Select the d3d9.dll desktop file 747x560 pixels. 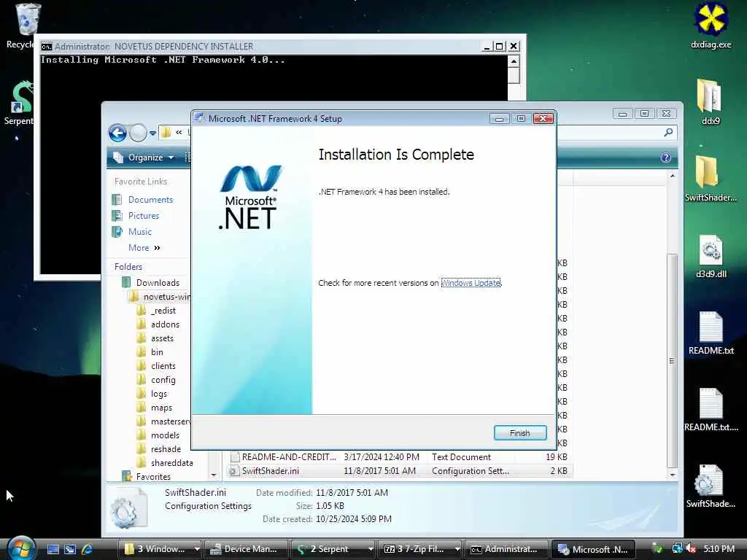[711, 256]
